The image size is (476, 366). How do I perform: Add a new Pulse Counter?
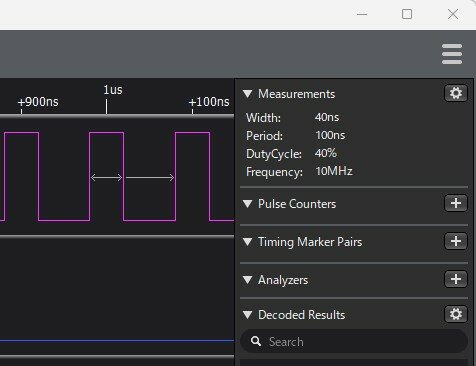[456, 203]
